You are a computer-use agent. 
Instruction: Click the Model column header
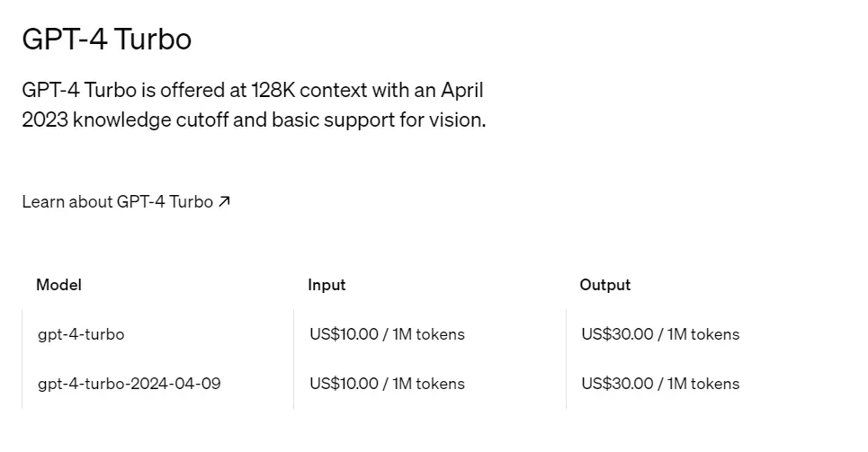(x=58, y=285)
